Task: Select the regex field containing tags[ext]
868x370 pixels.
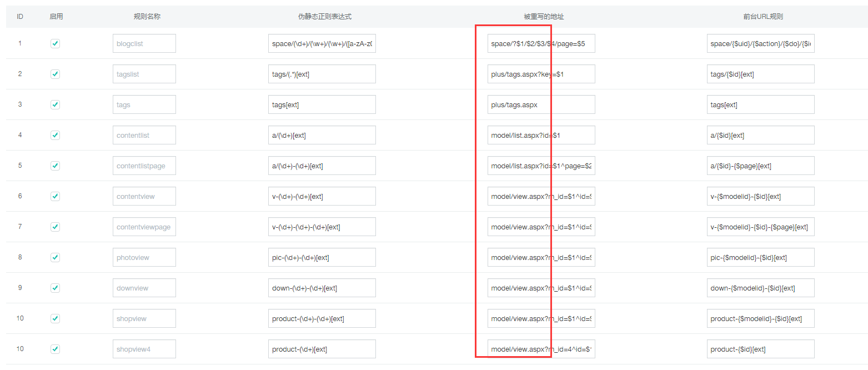Action: click(x=322, y=104)
